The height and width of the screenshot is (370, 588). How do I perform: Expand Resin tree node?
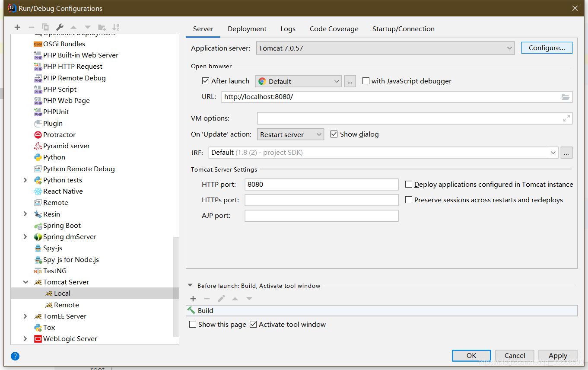coord(25,214)
